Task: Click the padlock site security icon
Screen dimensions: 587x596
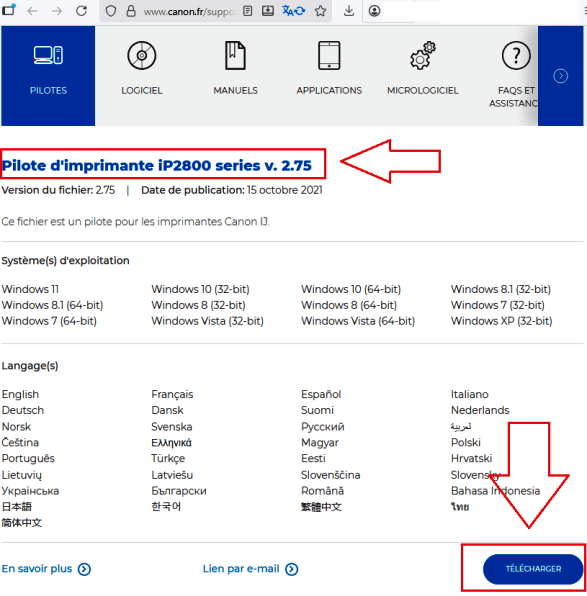Action: coord(131,11)
